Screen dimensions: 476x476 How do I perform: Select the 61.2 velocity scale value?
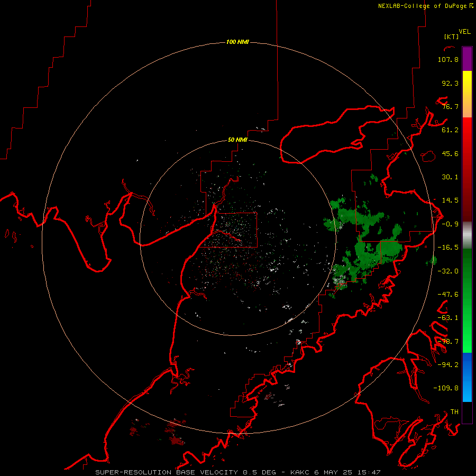tap(450, 130)
